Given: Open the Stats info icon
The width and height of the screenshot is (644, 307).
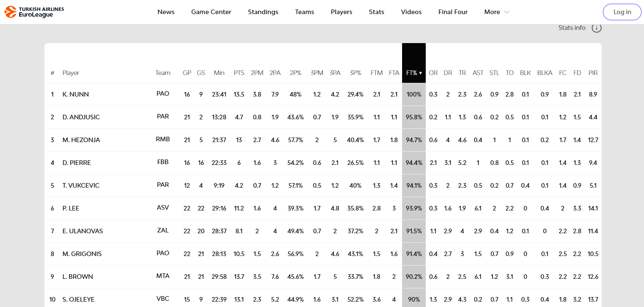Looking at the screenshot, I should click(x=596, y=28).
